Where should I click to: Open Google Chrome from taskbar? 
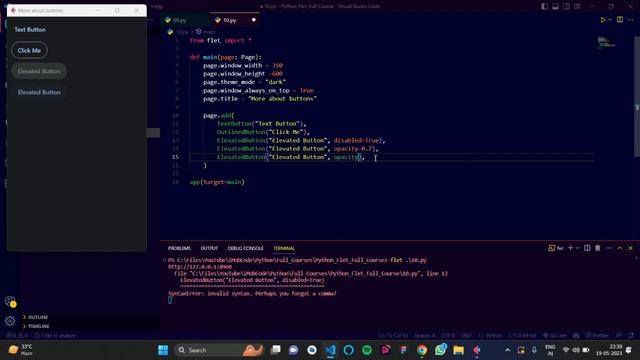click(x=422, y=350)
